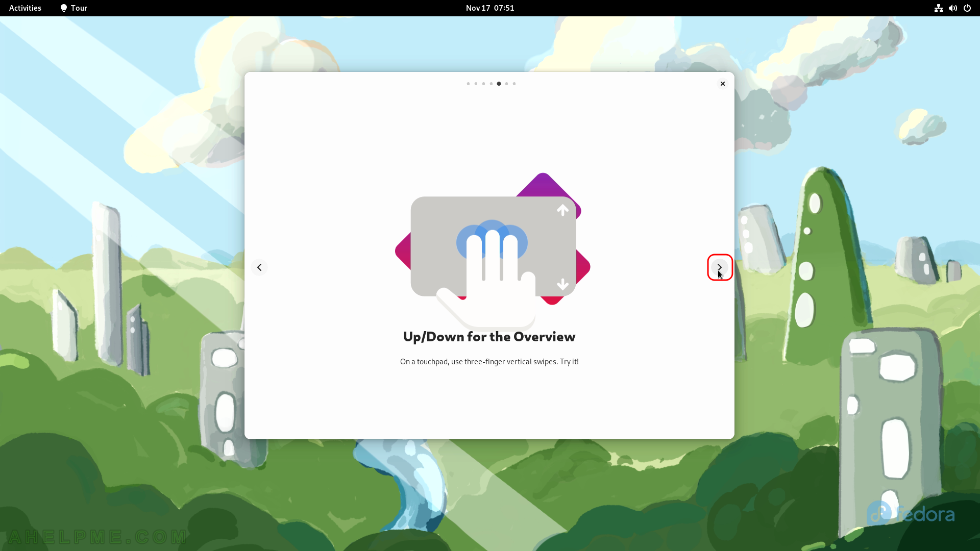The width and height of the screenshot is (980, 551).
Task: Go back to the previous tour page arrow
Action: [x=259, y=267]
